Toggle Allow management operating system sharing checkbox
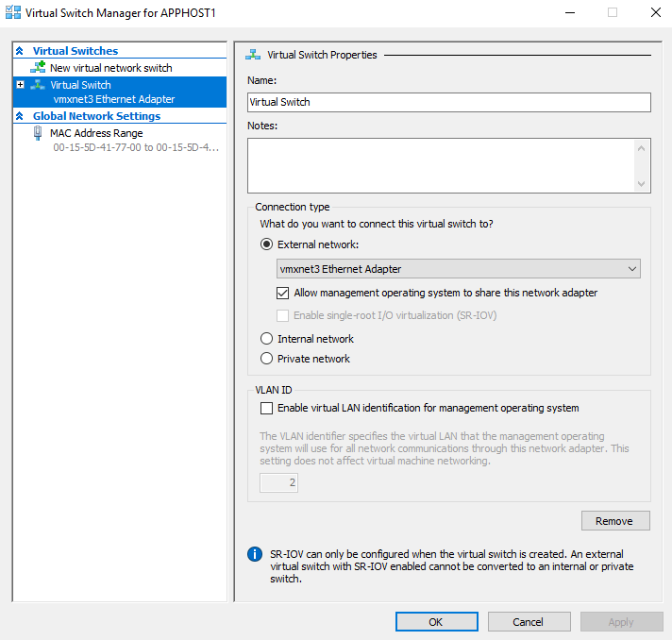The width and height of the screenshot is (672, 640). pos(282,293)
